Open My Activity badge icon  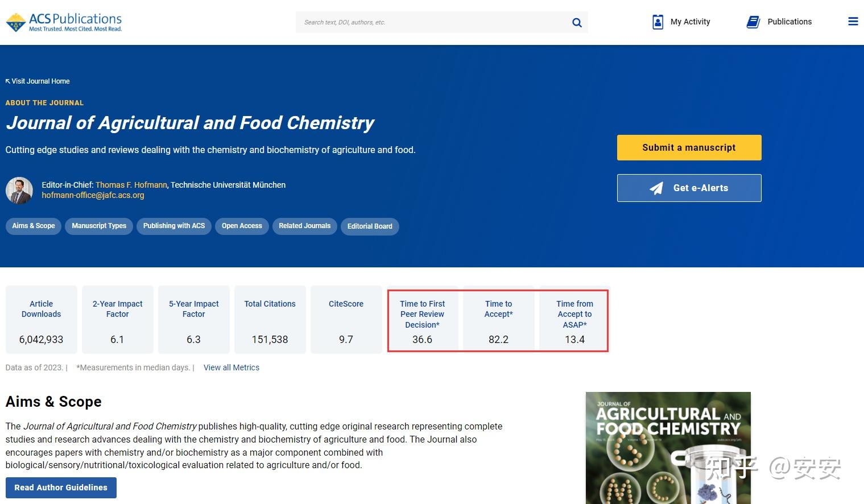[658, 22]
